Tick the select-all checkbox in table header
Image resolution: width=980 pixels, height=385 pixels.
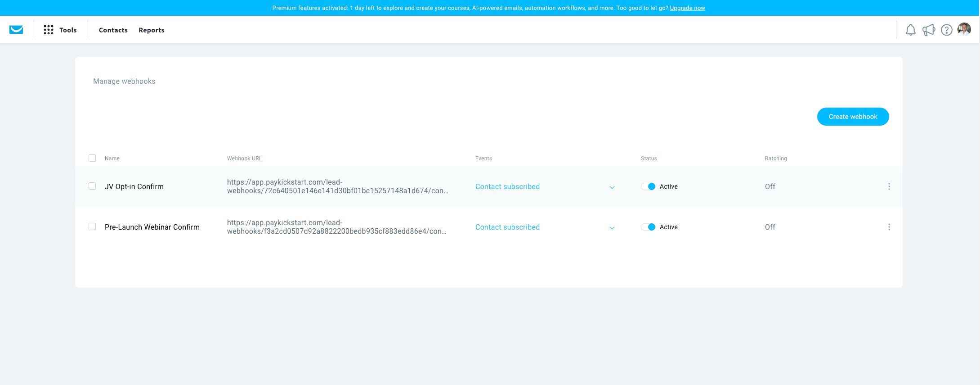pos(92,158)
